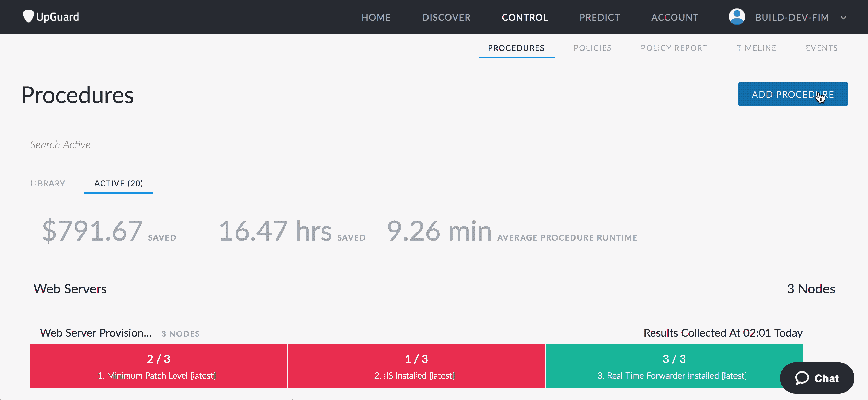This screenshot has height=400, width=868.
Task: Expand the BUILD-DEV-FIM account dropdown arrow
Action: (843, 18)
